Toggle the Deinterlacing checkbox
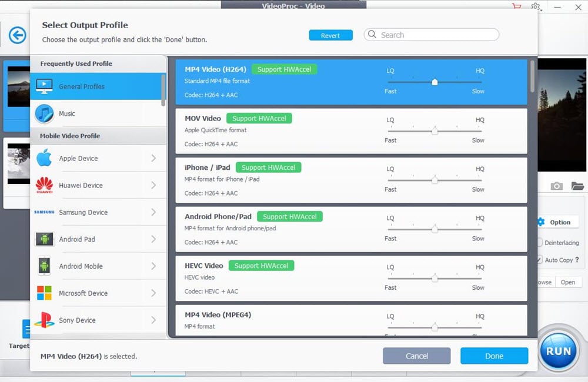 coord(540,243)
